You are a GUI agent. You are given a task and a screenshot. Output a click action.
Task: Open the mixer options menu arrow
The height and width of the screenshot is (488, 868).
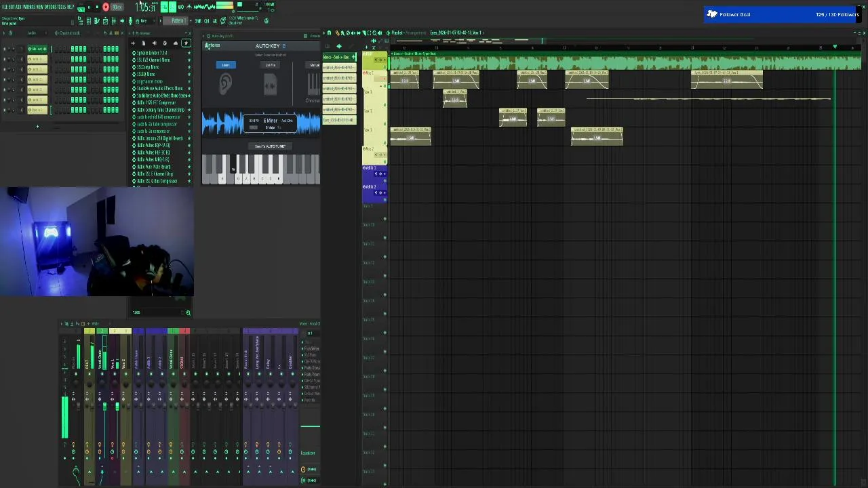tap(61, 323)
